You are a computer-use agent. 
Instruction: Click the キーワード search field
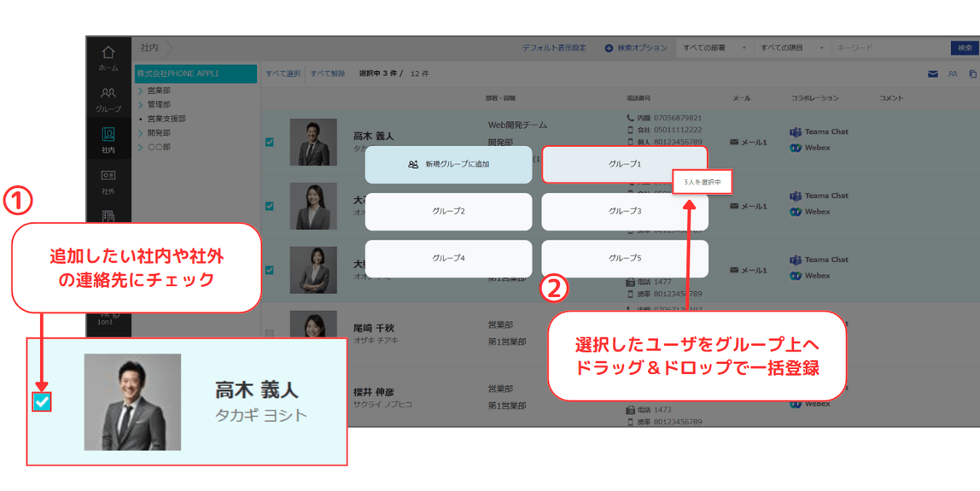(890, 48)
